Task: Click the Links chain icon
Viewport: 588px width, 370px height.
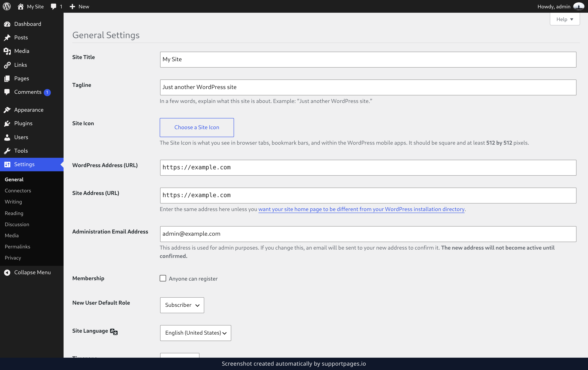Action: (7, 65)
